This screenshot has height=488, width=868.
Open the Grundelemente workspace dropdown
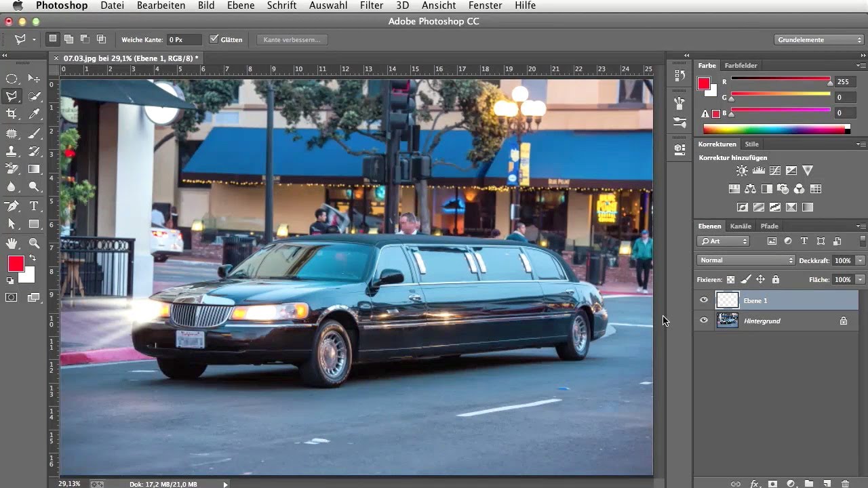(x=819, y=40)
